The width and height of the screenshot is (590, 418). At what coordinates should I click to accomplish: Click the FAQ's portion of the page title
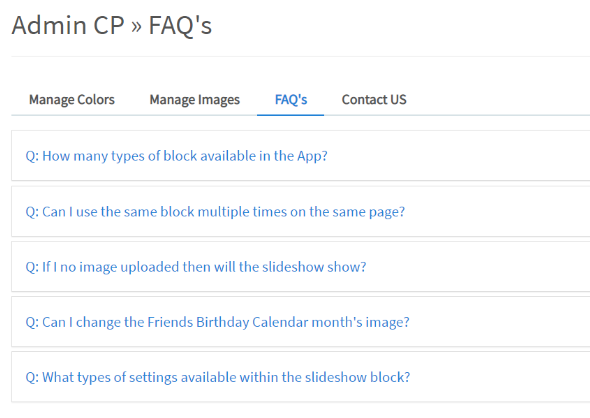(180, 25)
